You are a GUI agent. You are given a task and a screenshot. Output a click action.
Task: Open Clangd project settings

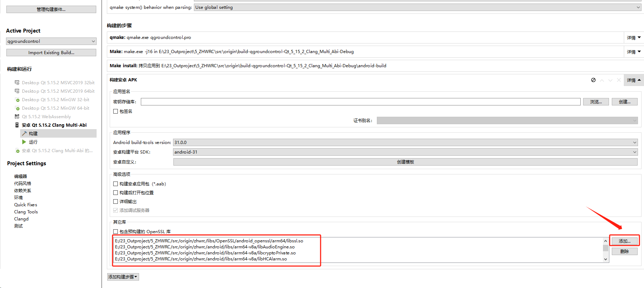[x=21, y=219]
